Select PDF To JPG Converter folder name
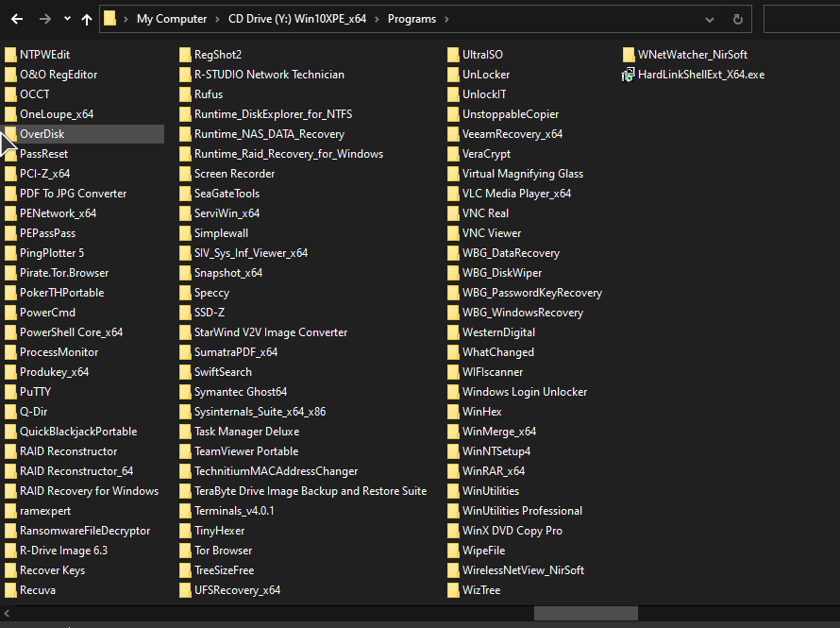Screen dimensions: 840x628 coord(74,194)
